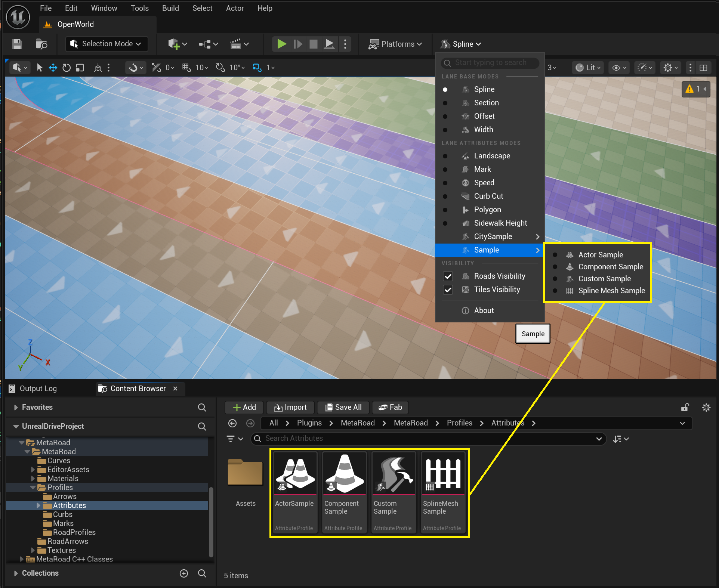
Task: Open the Platforms dropdown
Action: tap(395, 44)
